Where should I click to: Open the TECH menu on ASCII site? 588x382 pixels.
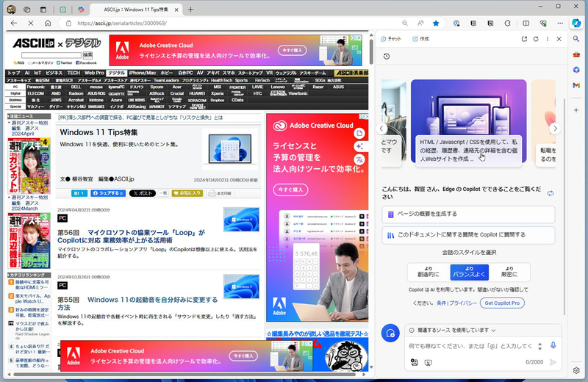(x=73, y=73)
